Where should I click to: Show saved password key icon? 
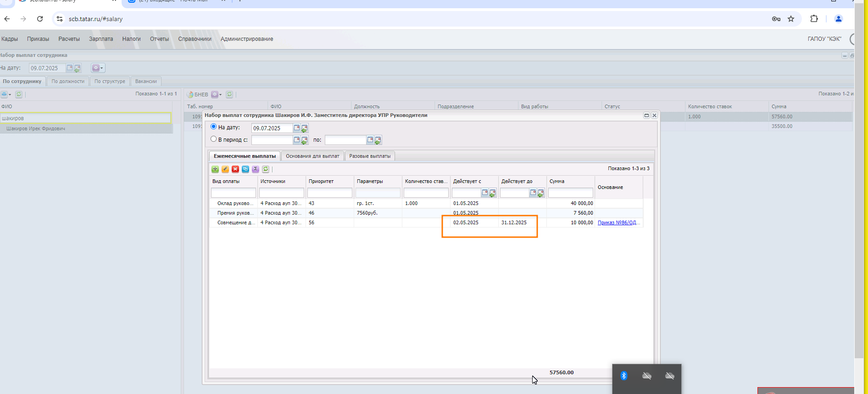click(776, 19)
